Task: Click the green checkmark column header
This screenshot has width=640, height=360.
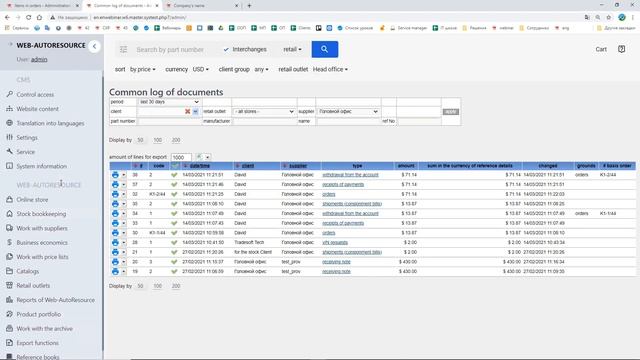Action: 175,166
